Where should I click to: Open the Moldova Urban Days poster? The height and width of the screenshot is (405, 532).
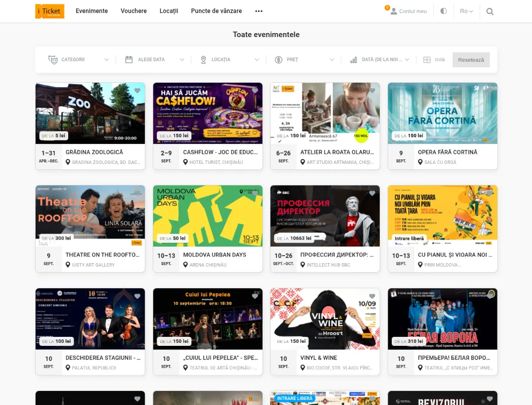(x=208, y=216)
